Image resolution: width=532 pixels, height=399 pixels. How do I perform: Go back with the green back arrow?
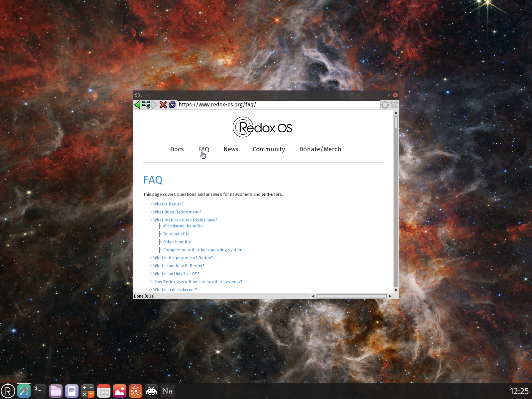point(137,105)
